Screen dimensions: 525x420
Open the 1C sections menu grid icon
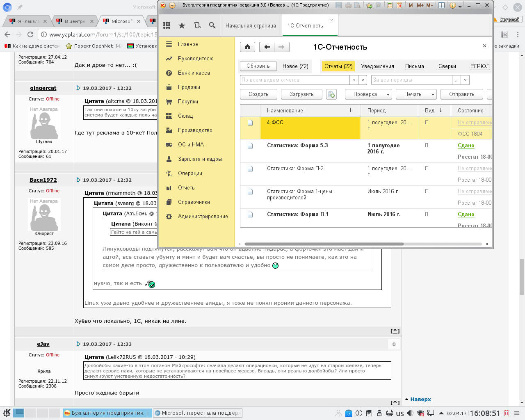pyautogui.click(x=167, y=25)
